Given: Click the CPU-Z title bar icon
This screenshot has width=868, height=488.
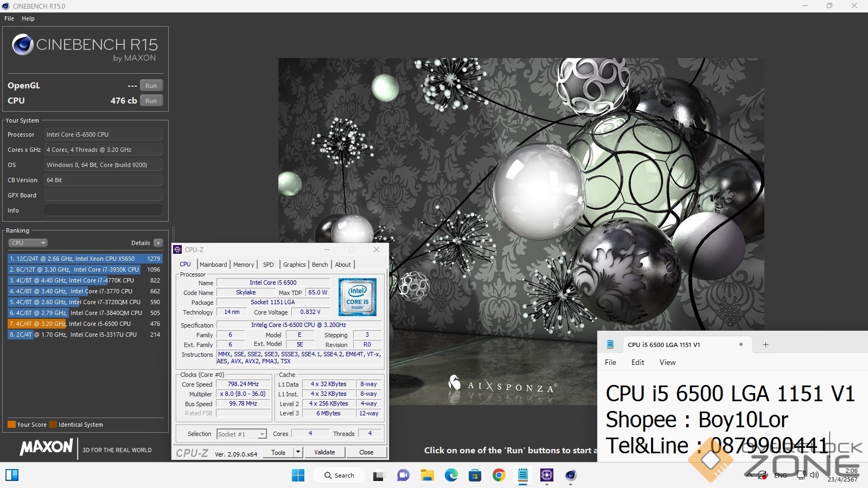Looking at the screenshot, I should 177,250.
